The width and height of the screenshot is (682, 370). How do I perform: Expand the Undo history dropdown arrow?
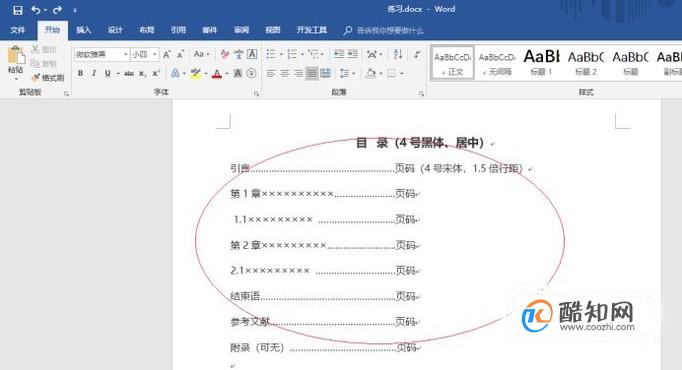point(45,10)
